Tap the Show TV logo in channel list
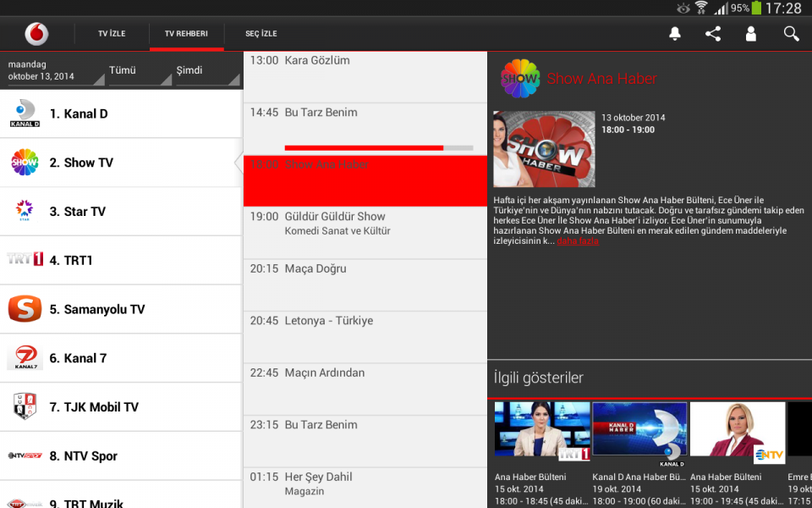 [25, 163]
